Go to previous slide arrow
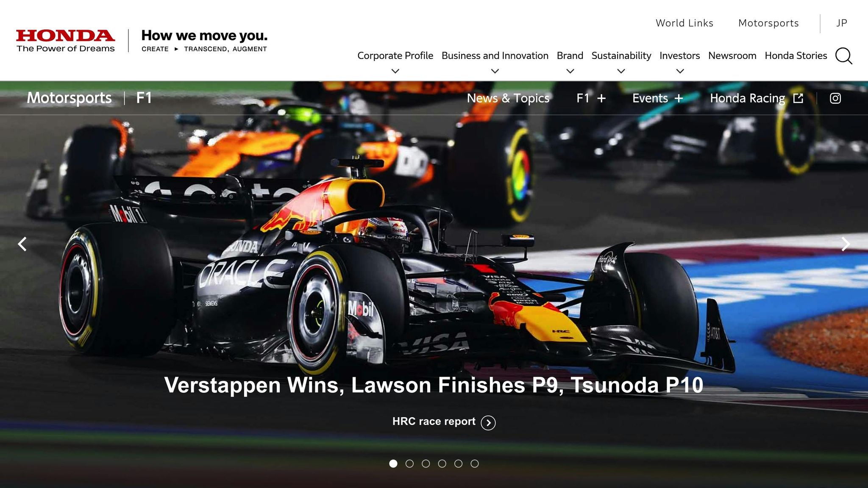The image size is (868, 488). click(x=22, y=244)
